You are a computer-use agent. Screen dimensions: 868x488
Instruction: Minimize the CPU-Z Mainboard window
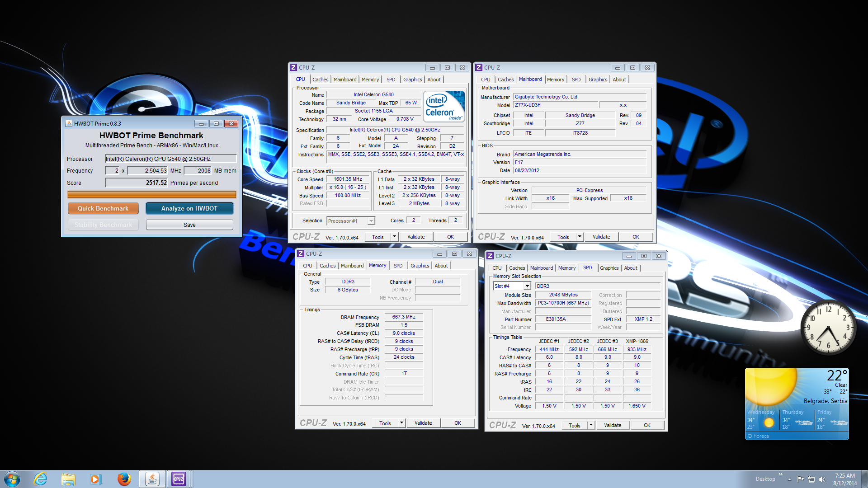click(618, 67)
